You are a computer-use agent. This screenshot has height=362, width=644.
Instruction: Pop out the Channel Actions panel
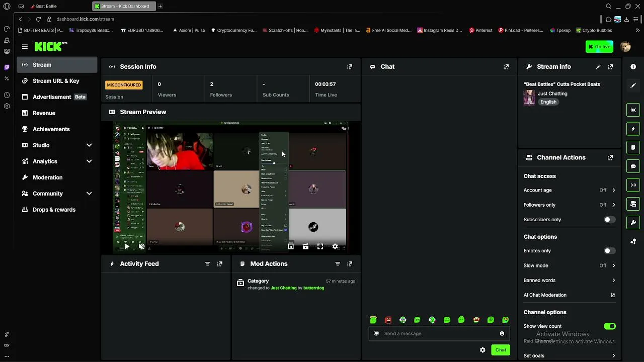pyautogui.click(x=610, y=158)
